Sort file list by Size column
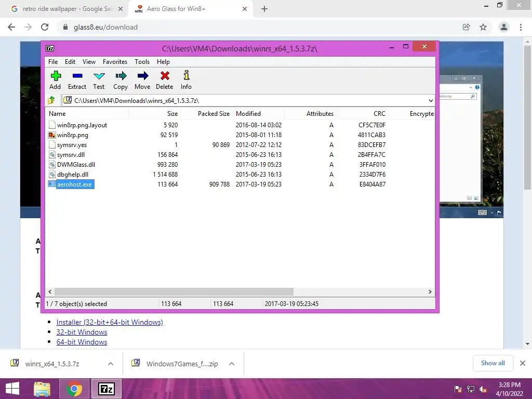 [x=154, y=114]
